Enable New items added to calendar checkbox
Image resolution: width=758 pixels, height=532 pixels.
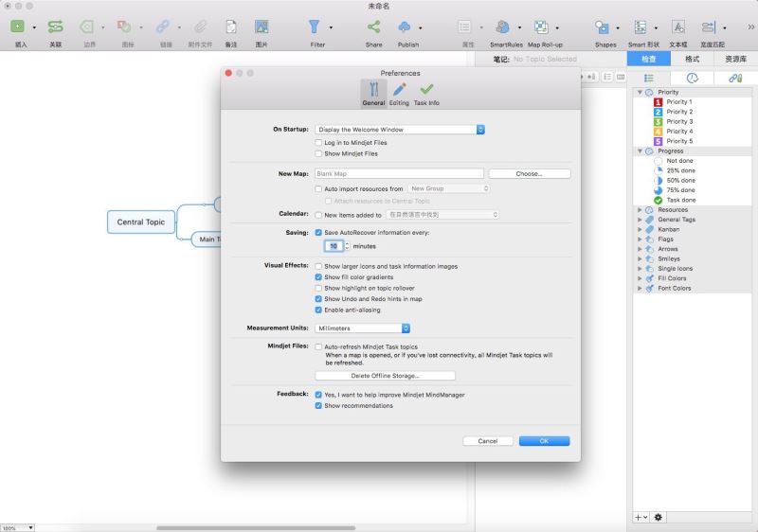coord(318,215)
